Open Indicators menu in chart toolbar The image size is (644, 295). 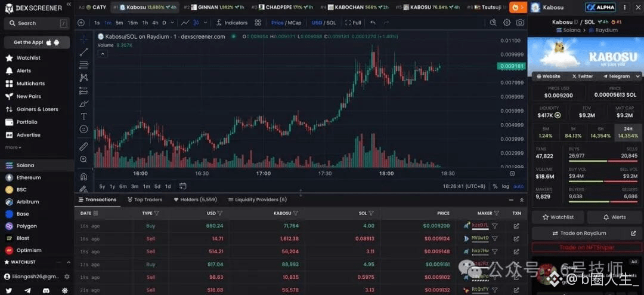click(x=232, y=23)
